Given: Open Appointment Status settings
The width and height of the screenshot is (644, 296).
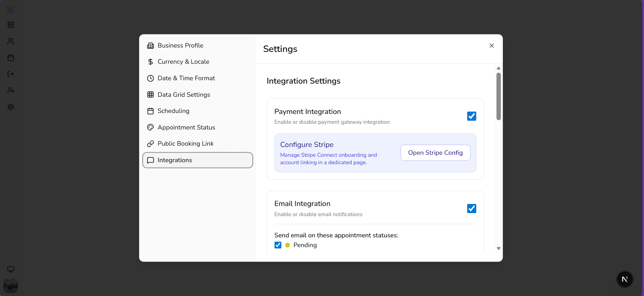Looking at the screenshot, I should pyautogui.click(x=198, y=127).
